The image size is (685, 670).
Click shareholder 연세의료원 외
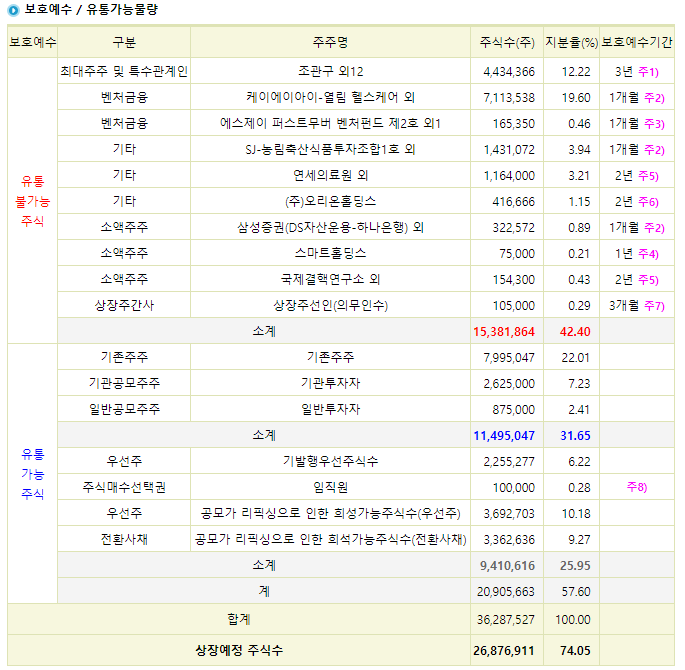331,175
